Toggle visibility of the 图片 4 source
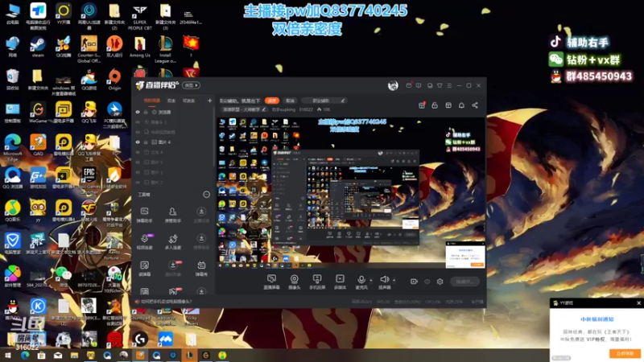This screenshot has height=362, width=644. pyautogui.click(x=138, y=142)
